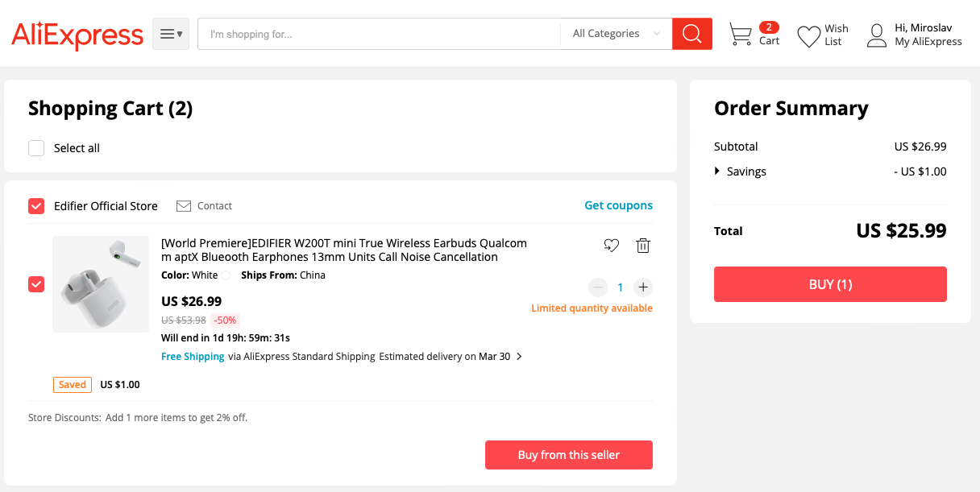Delete earbuds item with trash icon
Viewport: 980px width, 492px height.
click(642, 246)
